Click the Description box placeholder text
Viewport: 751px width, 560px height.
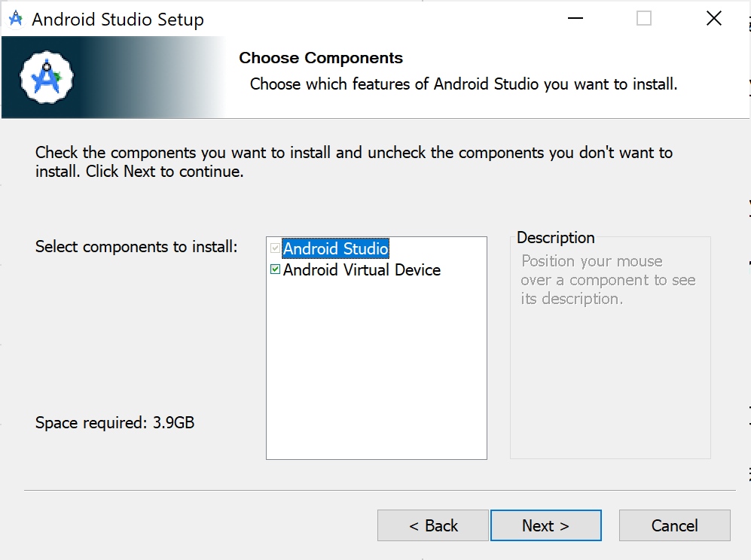[608, 280]
